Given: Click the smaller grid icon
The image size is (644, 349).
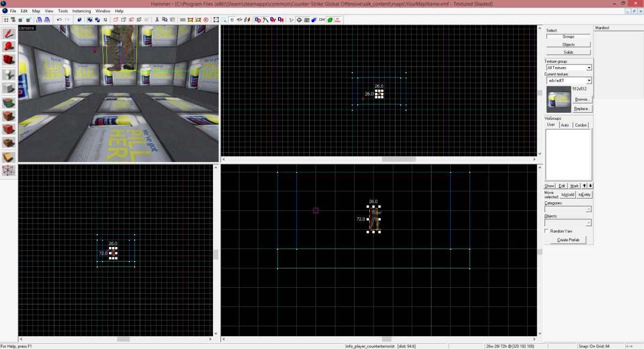Looking at the screenshot, I should (x=20, y=19).
